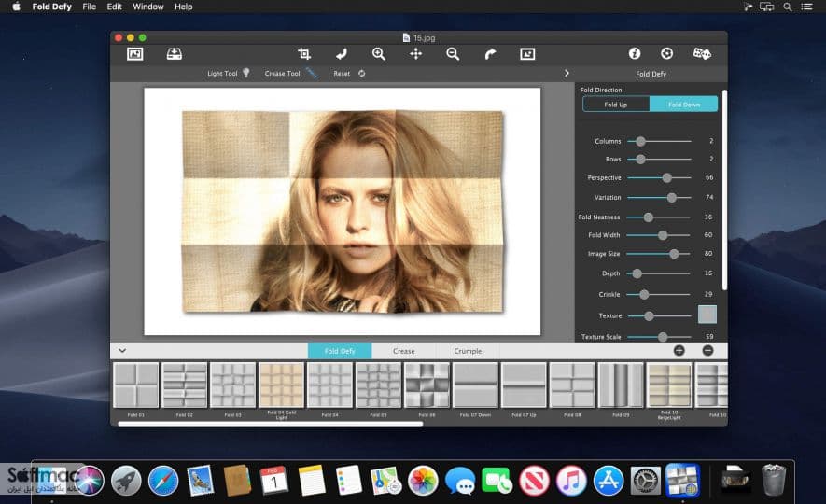Open the Texture swatch box
Image resolution: width=826 pixels, height=504 pixels.
click(x=707, y=315)
